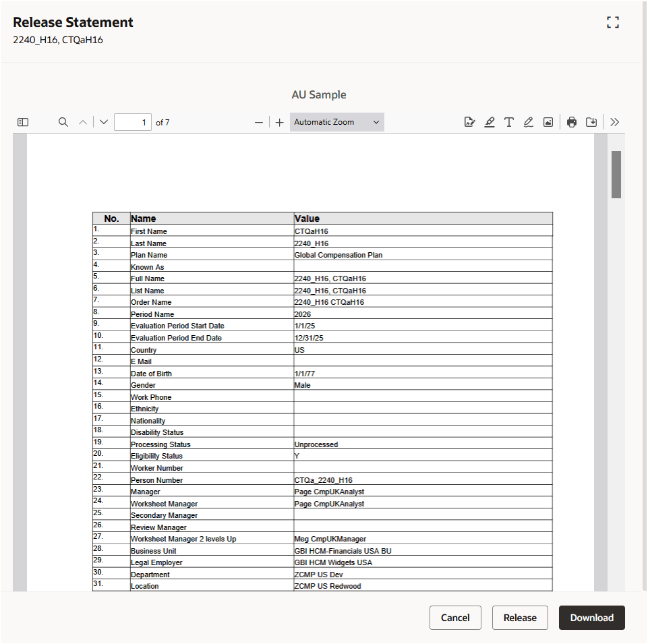Cancel the release statement dialog
Screen dimensions: 648x644
[455, 618]
